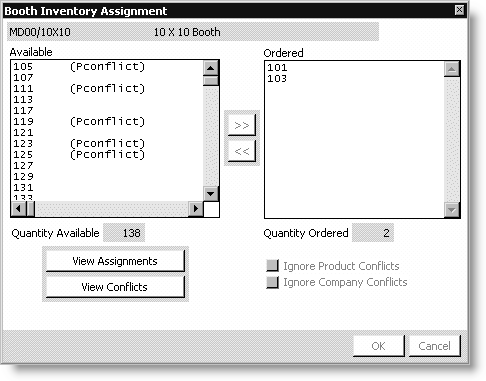Click the Available list vertical scrollbar thumb
The width and height of the screenshot is (486, 381).
[211, 81]
